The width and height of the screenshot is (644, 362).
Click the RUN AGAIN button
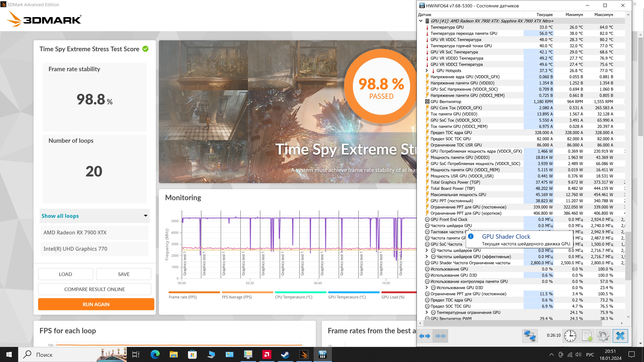coord(96,304)
